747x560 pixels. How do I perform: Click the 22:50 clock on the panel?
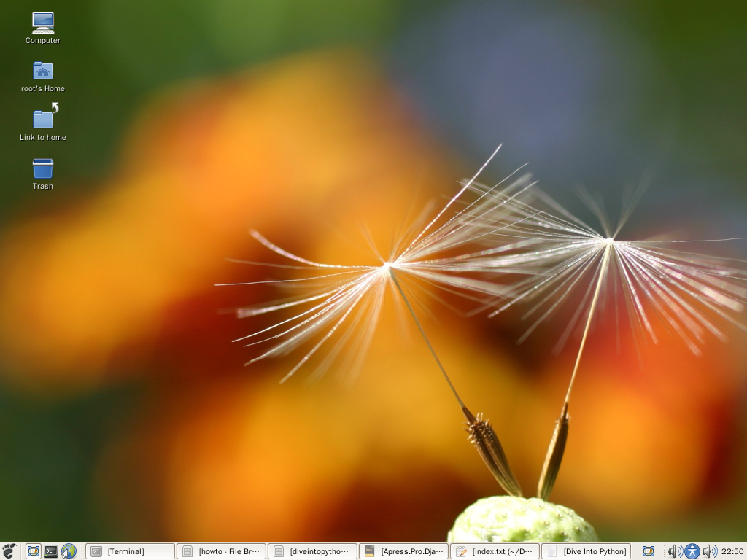pos(732,551)
